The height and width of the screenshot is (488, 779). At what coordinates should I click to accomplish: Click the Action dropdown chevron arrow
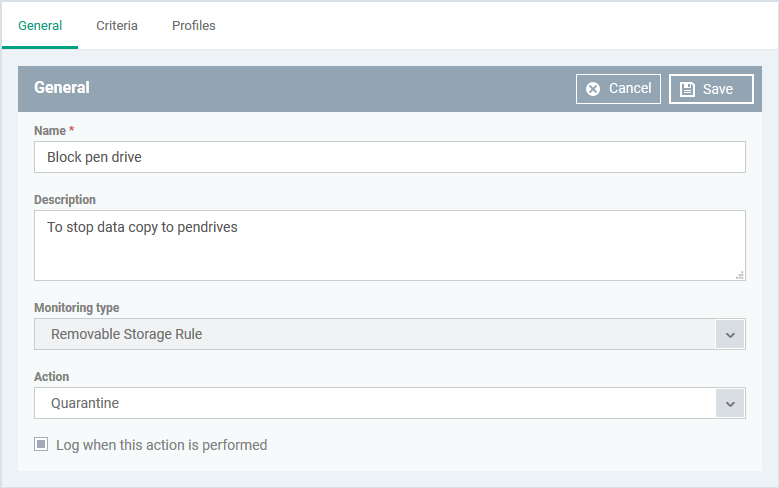point(730,404)
